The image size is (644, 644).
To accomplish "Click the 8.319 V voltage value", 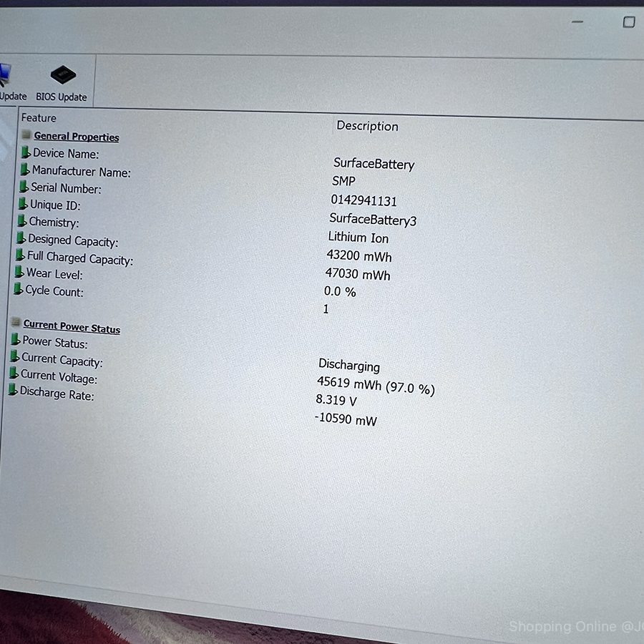I will tap(336, 400).
